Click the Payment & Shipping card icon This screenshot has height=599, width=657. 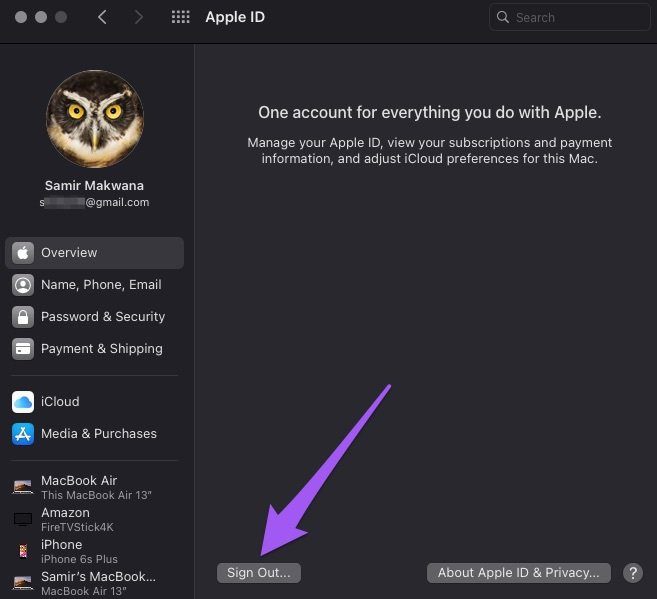point(23,349)
